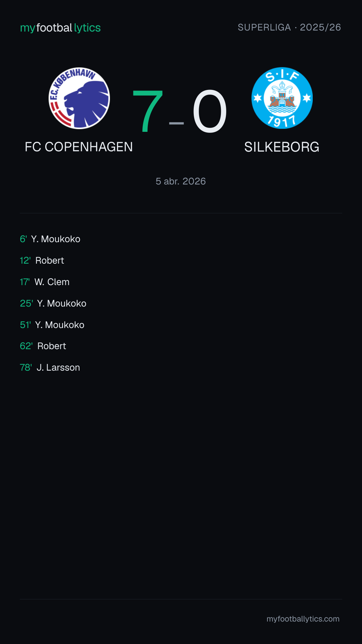Screen dimensions: 362x644
Task: Select the 17' W. Clem goal entry
Action: (45, 282)
